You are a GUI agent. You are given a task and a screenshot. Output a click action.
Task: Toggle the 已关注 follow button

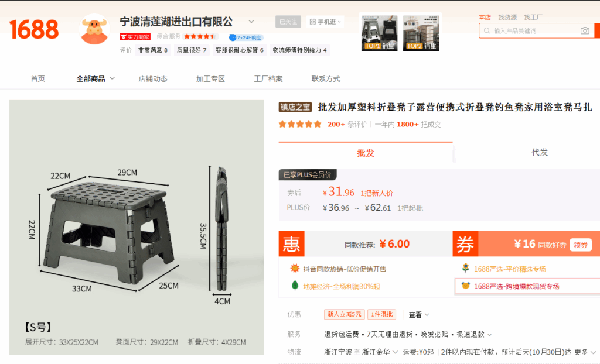(x=288, y=22)
